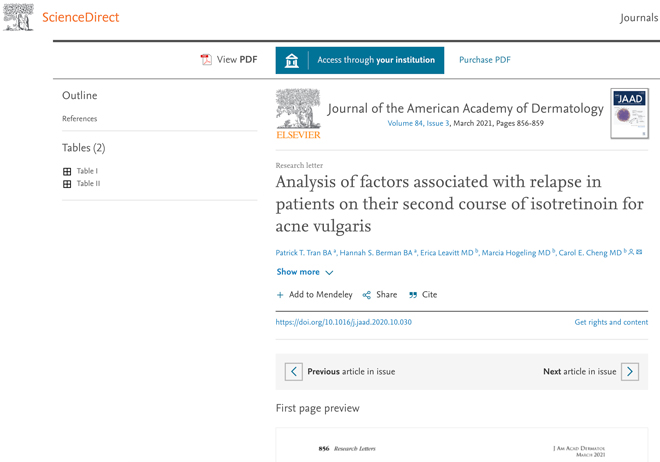The width and height of the screenshot is (660, 462).
Task: Go to previous article using left chevron
Action: tap(294, 372)
